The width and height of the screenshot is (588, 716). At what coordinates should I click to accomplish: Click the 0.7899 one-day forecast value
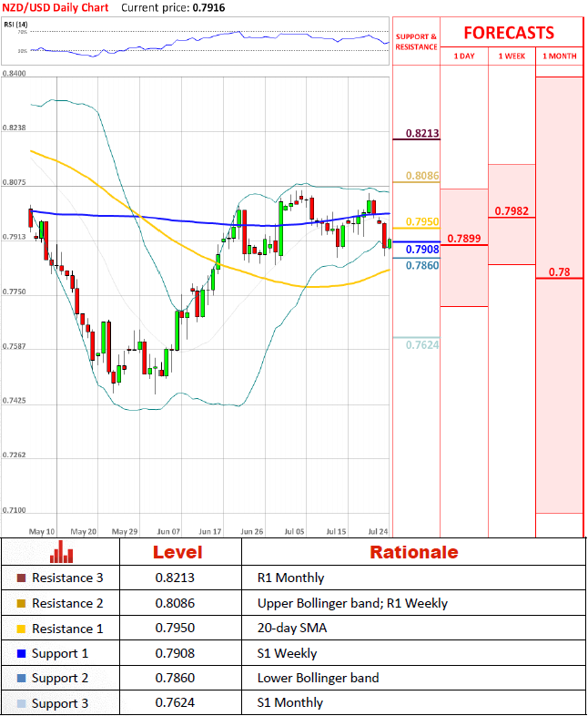click(x=464, y=239)
